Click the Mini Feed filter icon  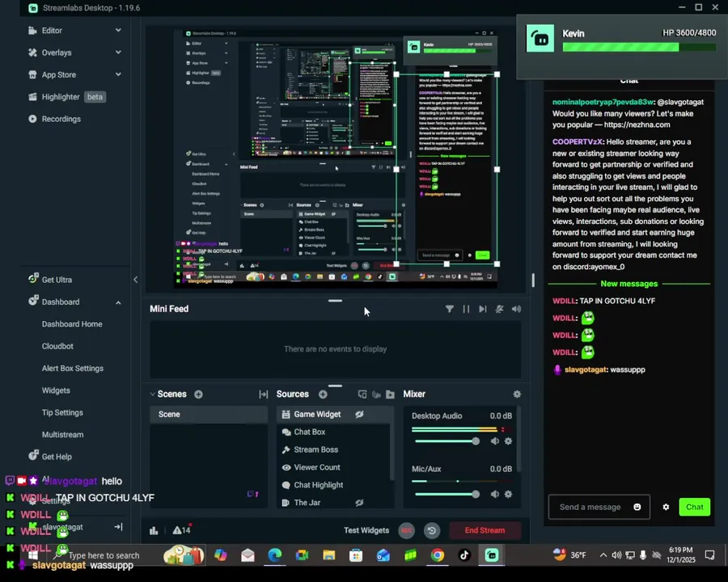[450, 309]
